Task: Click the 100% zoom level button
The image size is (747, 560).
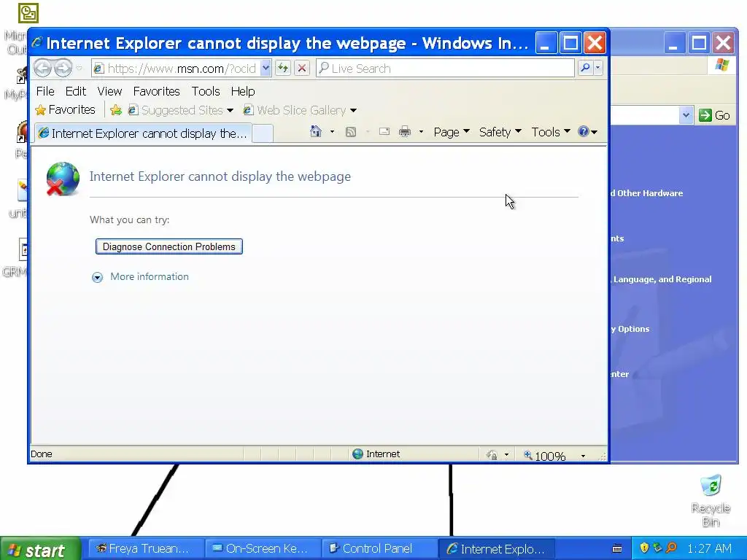Action: click(x=544, y=456)
